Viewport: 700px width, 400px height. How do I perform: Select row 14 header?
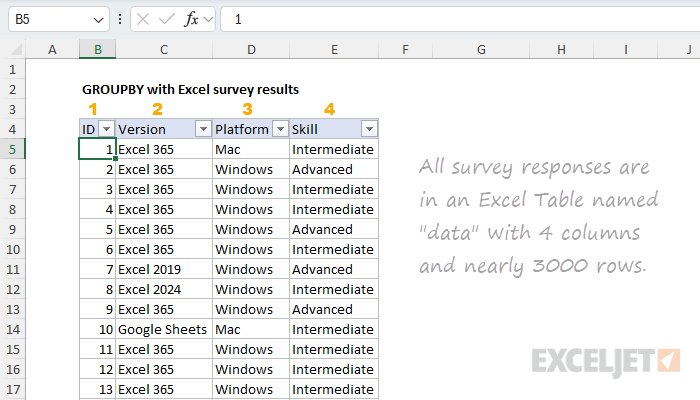[12, 329]
